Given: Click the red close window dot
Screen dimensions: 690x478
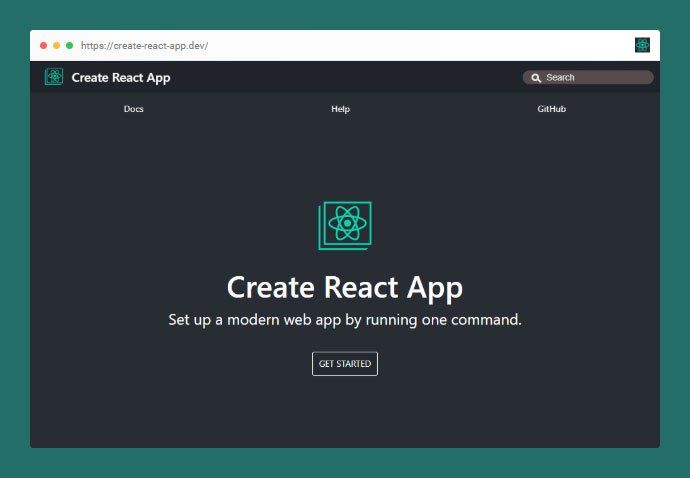Looking at the screenshot, I should point(44,45).
